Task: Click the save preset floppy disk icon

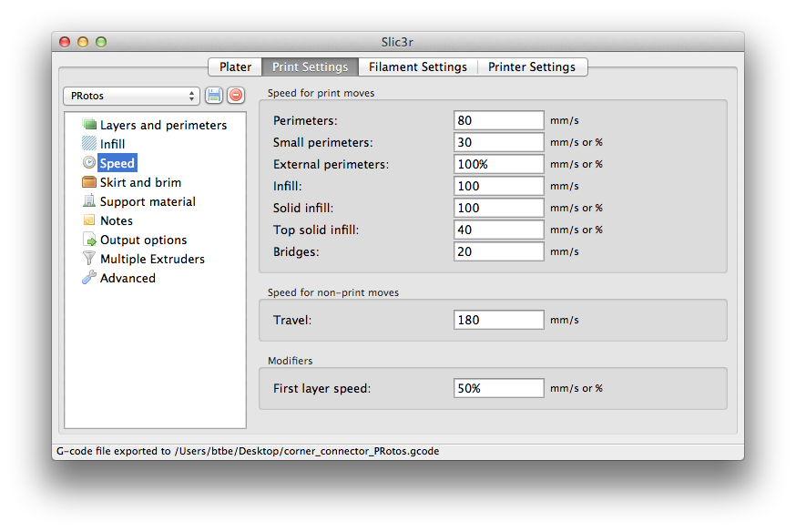Action: (x=214, y=96)
